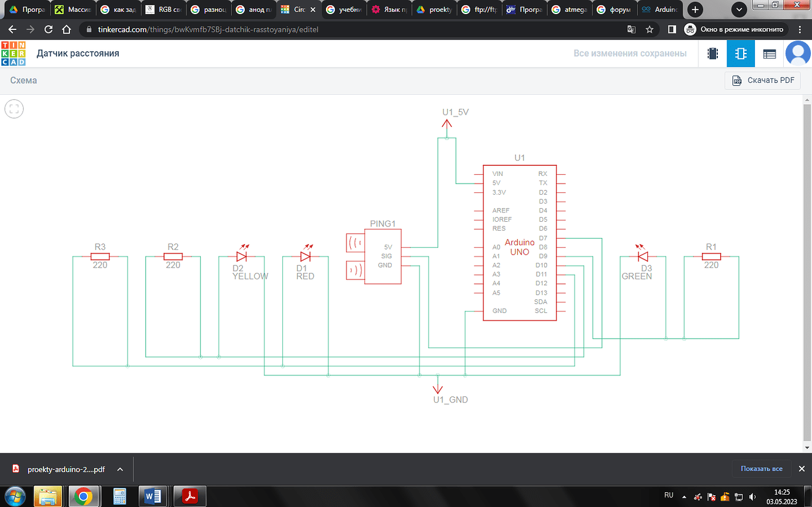Click the page reload icon in Chrome
This screenshot has width=812, height=507.
click(x=49, y=29)
